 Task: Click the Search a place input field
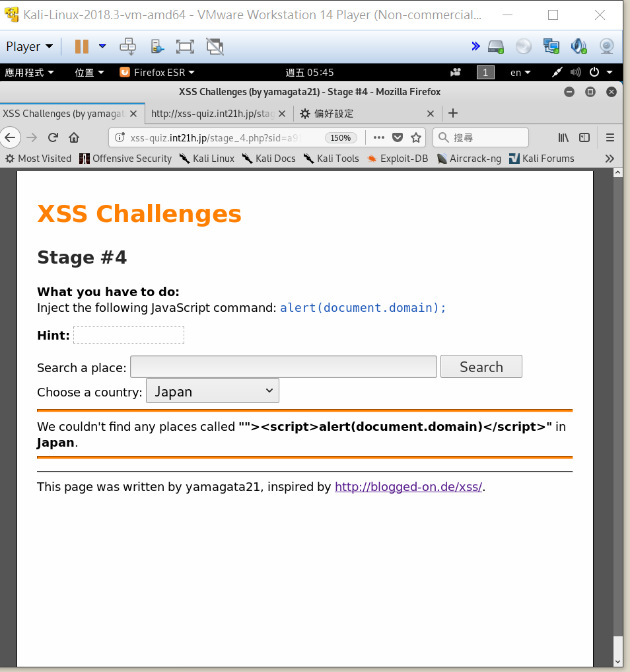tap(283, 367)
